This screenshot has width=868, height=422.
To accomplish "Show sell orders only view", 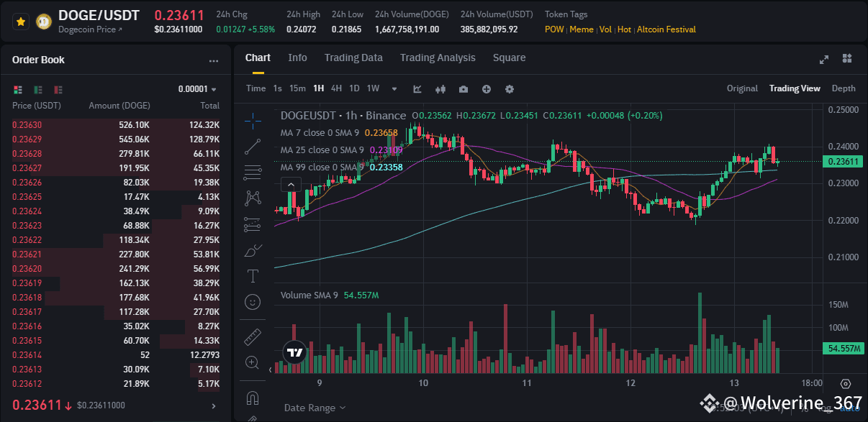I will [x=58, y=90].
